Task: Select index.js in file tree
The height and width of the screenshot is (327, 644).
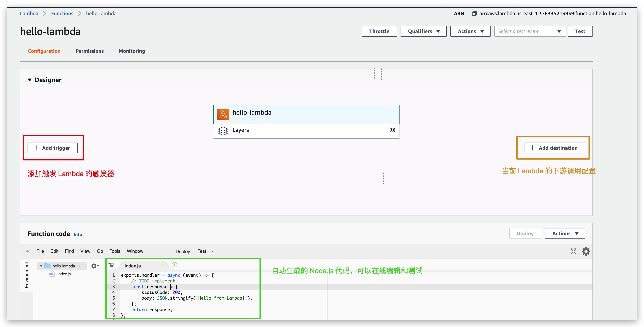Action: 64,274
